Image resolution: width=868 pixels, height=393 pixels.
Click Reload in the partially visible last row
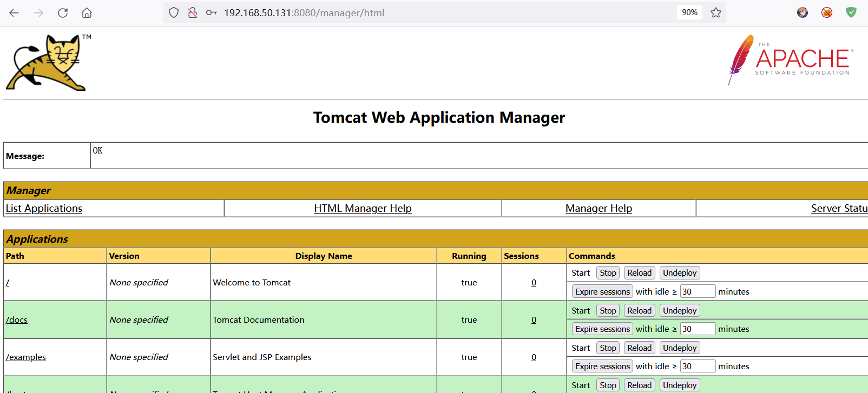[x=639, y=385]
